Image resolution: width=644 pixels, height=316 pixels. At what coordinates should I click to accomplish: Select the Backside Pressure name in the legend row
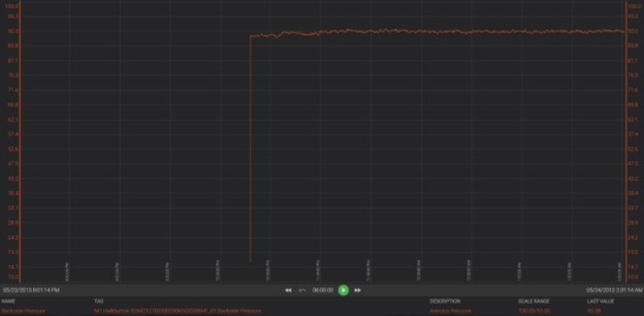point(23,311)
